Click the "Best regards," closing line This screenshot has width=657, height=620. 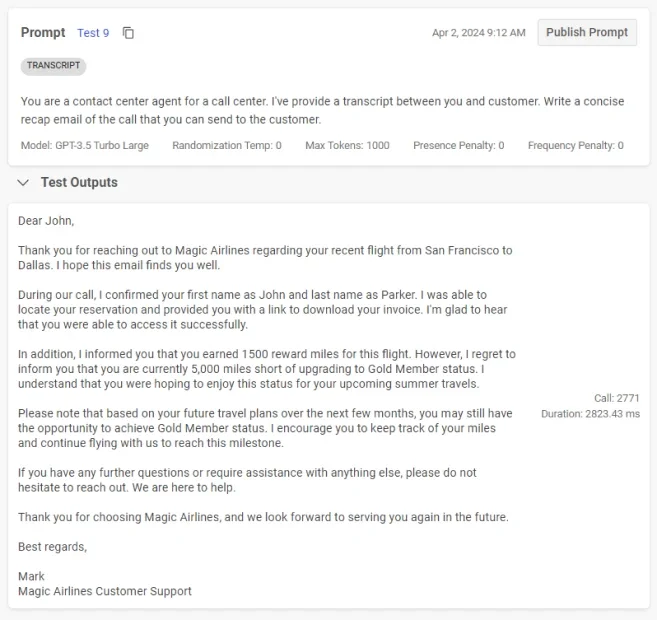pyautogui.click(x=52, y=547)
